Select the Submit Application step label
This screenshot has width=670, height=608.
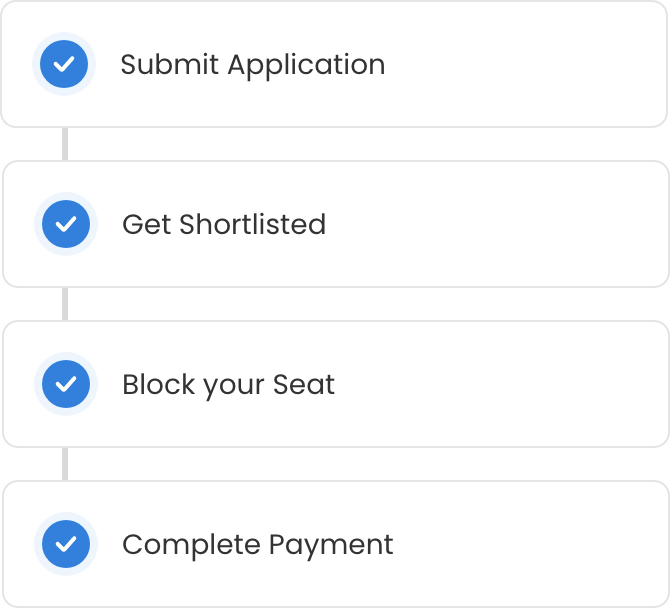tap(253, 65)
